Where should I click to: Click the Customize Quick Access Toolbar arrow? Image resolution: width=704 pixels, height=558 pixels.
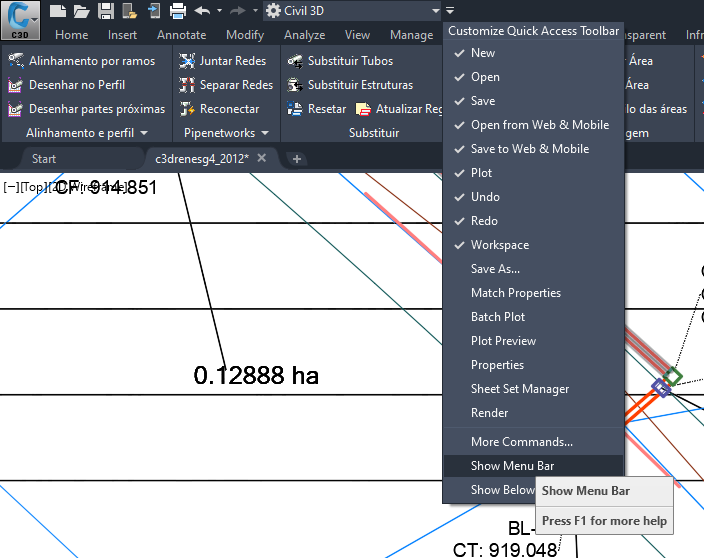pyautogui.click(x=450, y=10)
